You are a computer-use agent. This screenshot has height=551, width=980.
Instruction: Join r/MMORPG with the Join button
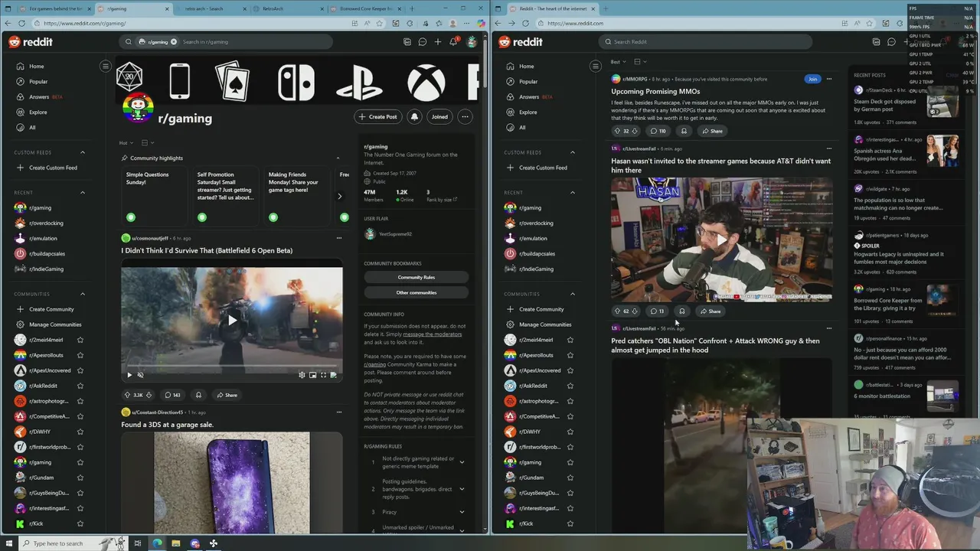click(812, 79)
